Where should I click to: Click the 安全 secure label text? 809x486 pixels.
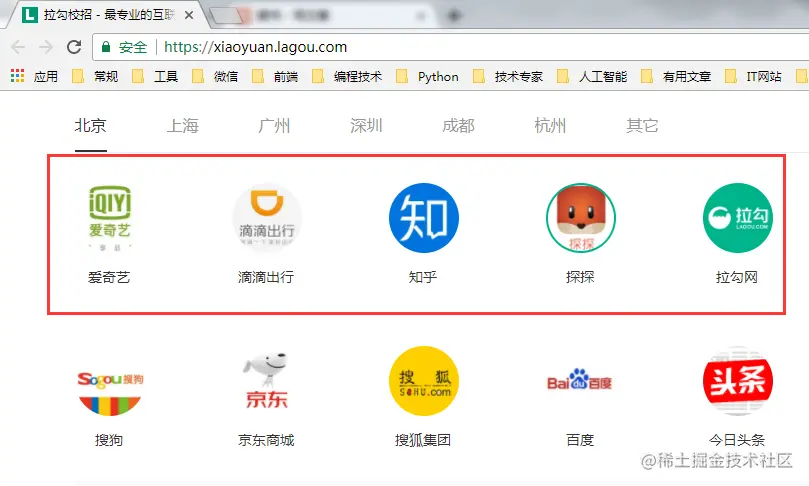pos(133,47)
